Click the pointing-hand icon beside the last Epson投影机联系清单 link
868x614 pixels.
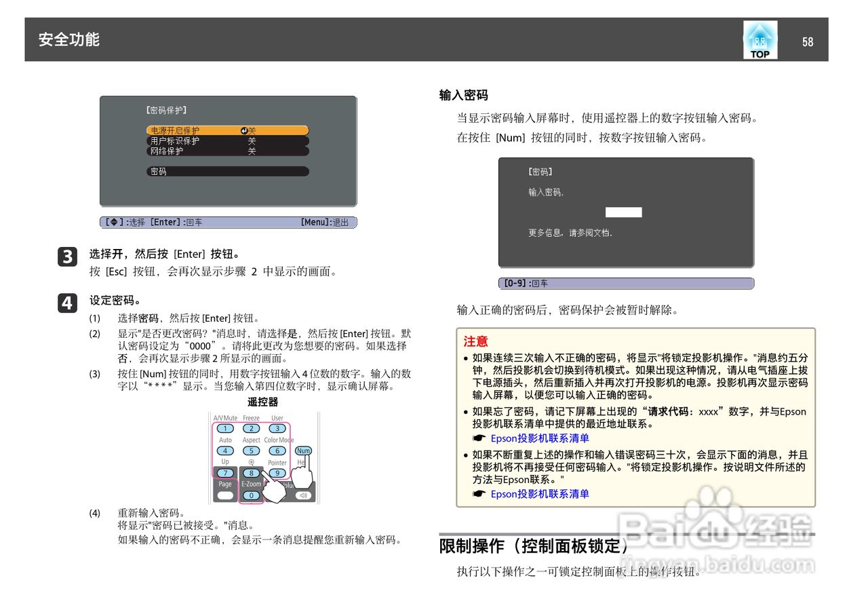[x=479, y=494]
